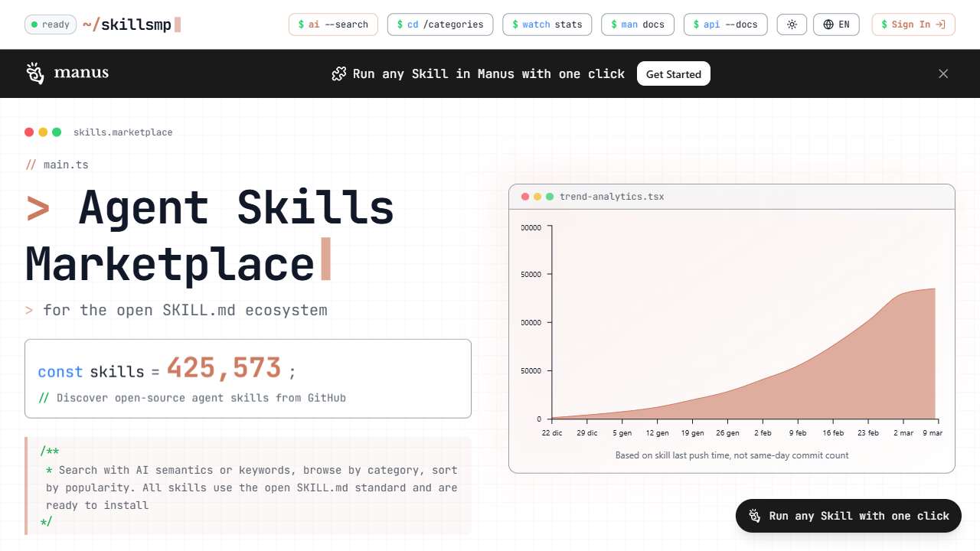The image size is (980, 551).
Task: Click the green traffic-light dot on trend-analytics.tsx window
Action: click(x=550, y=196)
